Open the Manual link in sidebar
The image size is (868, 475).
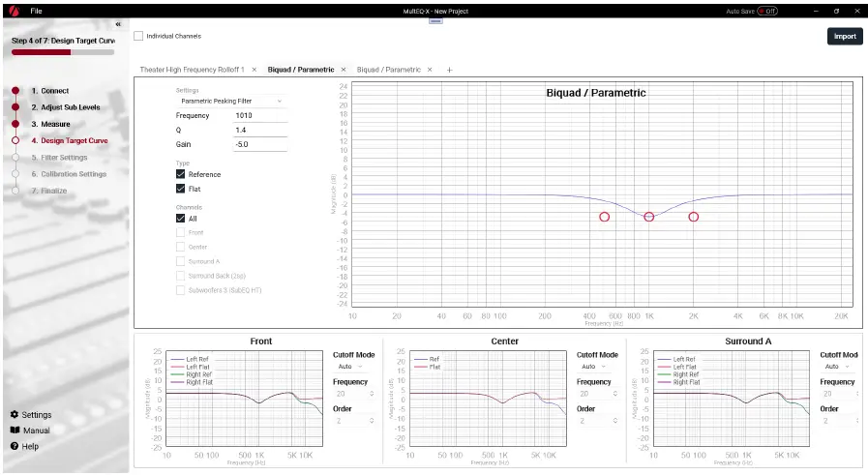point(37,430)
